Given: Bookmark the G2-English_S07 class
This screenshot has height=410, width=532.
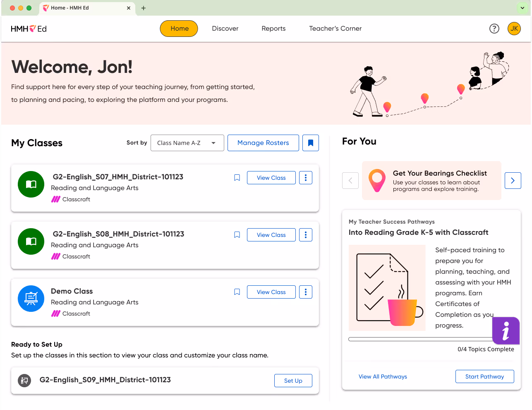Looking at the screenshot, I should [237, 178].
